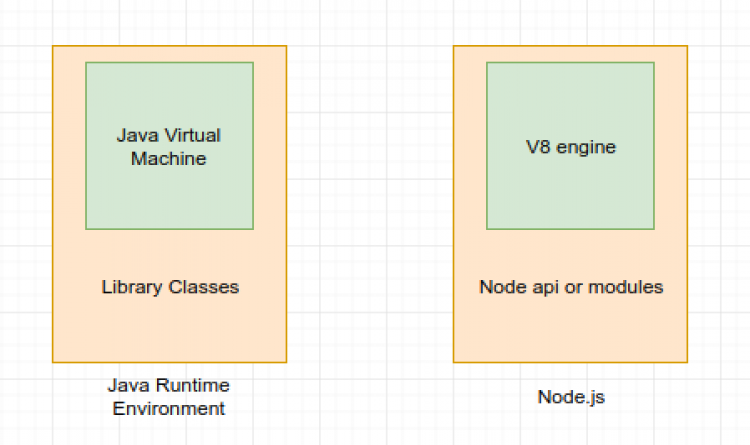The image size is (750, 445).
Task: Click the "Node api or modules" text
Action: (571, 287)
